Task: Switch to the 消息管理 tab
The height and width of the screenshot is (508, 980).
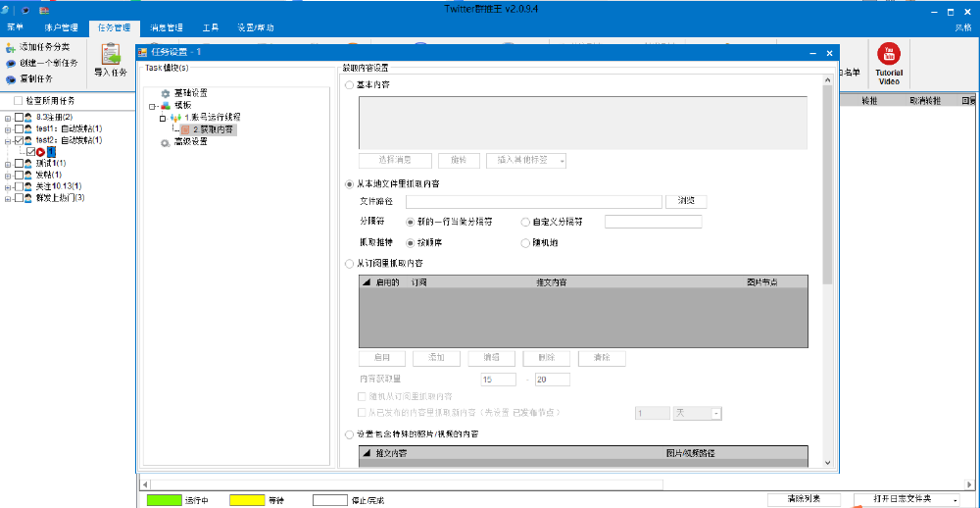Action: pyautogui.click(x=167, y=27)
